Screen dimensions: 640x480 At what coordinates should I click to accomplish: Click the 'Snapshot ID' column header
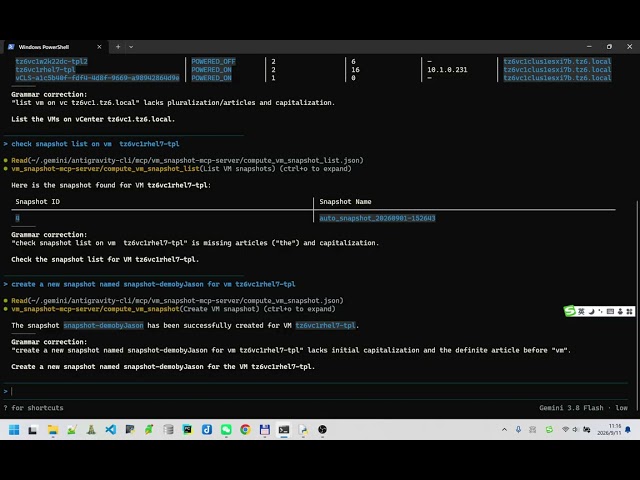38,202
